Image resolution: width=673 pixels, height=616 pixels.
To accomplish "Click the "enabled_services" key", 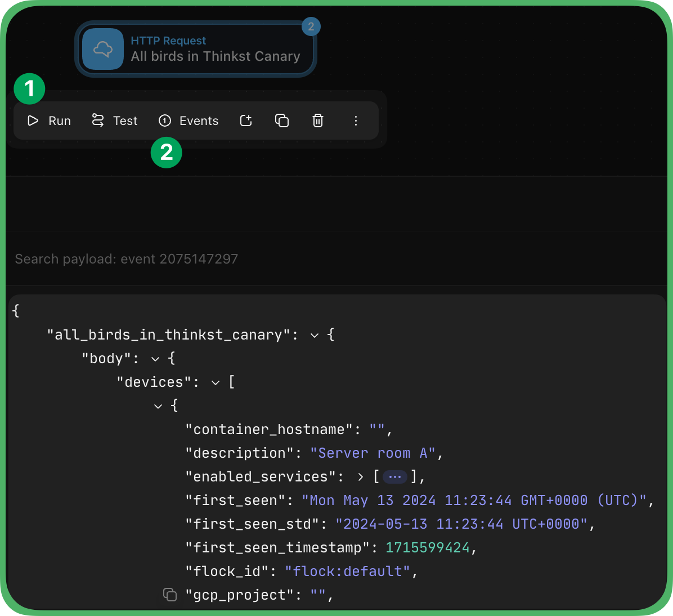I will [x=261, y=477].
